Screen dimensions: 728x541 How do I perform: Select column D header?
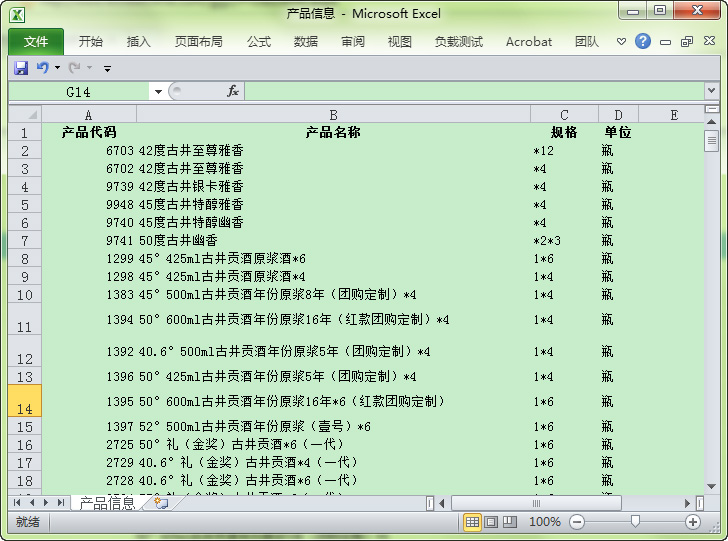point(618,115)
